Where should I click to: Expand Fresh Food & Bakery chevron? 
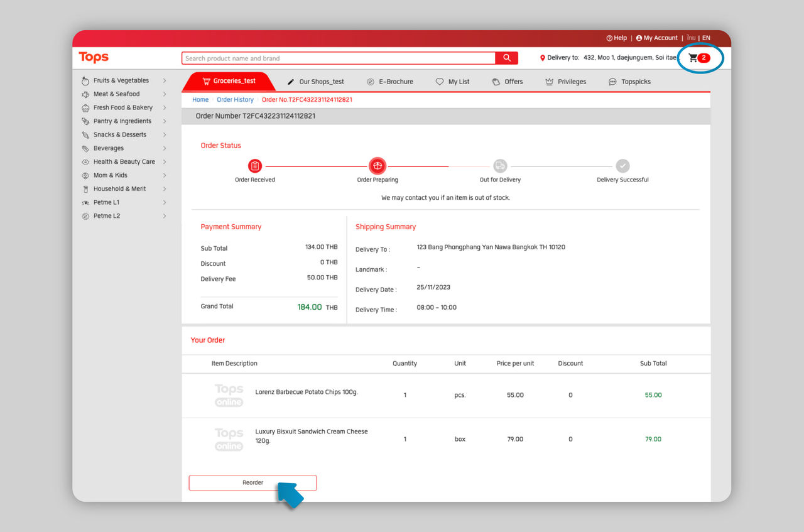point(165,107)
